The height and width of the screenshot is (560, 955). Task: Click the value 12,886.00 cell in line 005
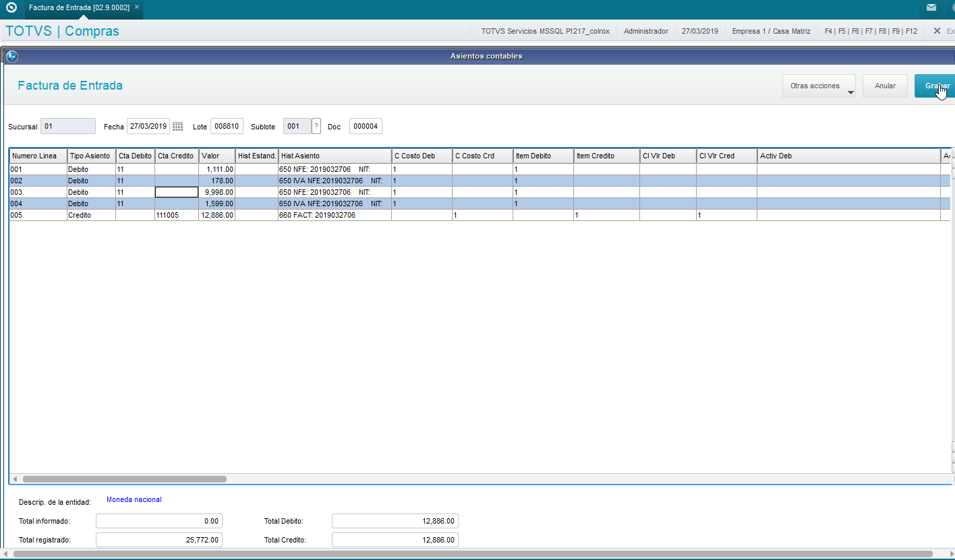pyautogui.click(x=217, y=215)
